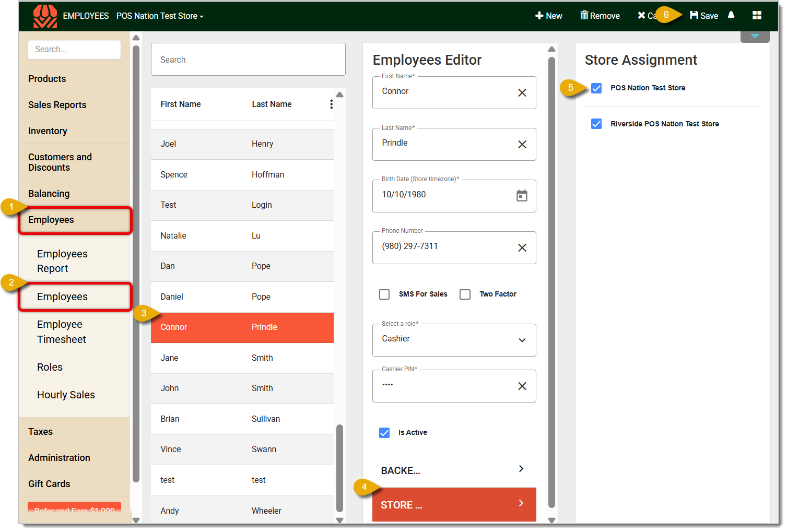
Task: Click the Remove trash button
Action: pyautogui.click(x=600, y=16)
